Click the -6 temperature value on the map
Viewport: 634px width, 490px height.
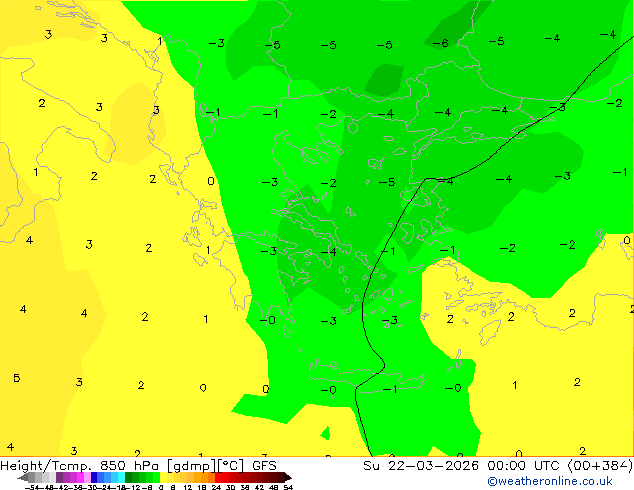pos(441,43)
